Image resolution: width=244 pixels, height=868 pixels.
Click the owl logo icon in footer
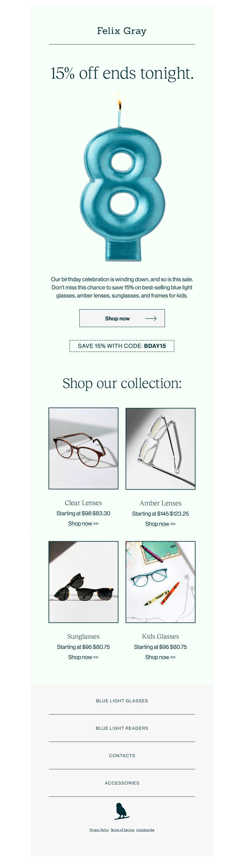[x=122, y=811]
